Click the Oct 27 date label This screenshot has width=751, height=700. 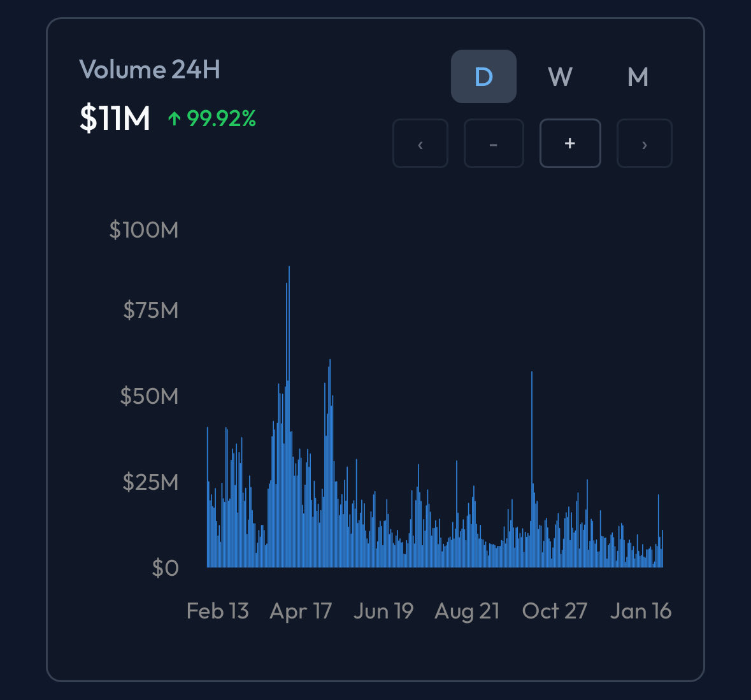coord(555,611)
